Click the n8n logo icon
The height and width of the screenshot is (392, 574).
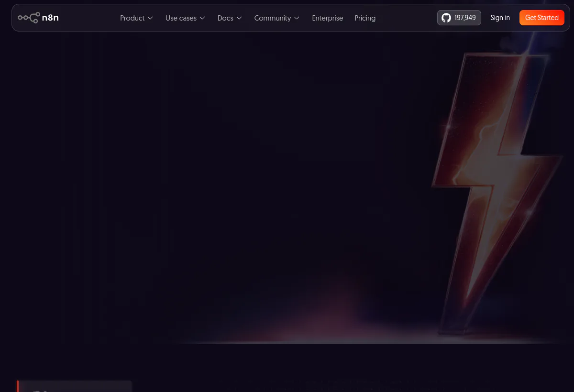pyautogui.click(x=29, y=18)
